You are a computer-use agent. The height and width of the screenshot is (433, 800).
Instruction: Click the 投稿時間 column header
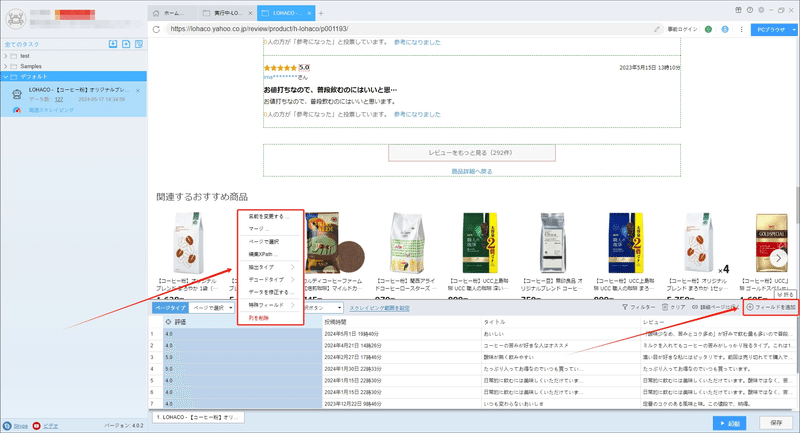point(402,322)
